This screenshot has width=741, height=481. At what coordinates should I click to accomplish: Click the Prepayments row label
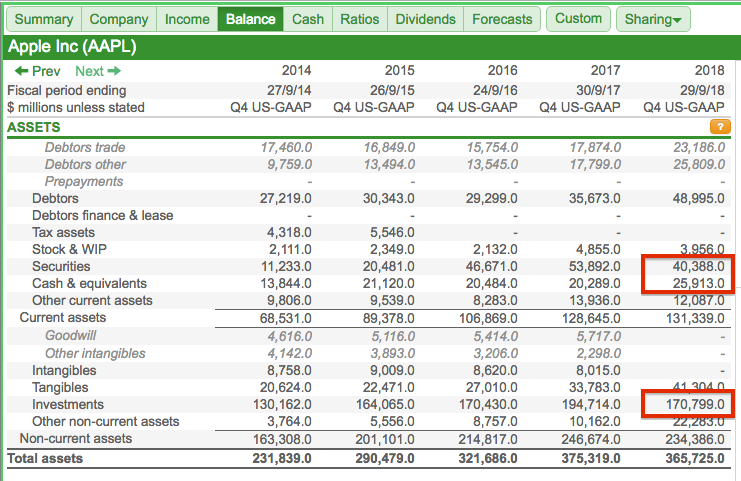tap(84, 181)
